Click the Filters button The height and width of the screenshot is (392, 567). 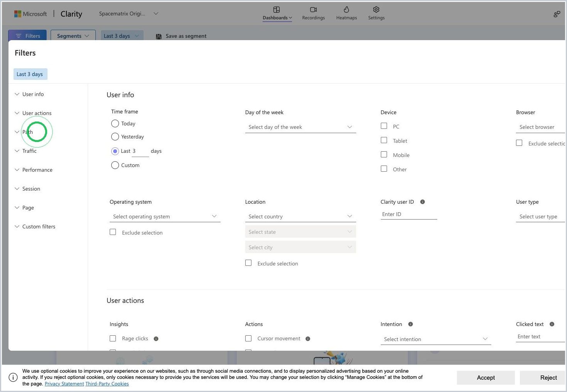click(x=27, y=36)
